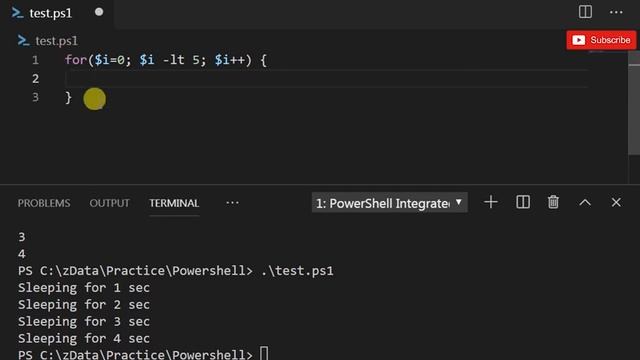Click the '.\test.ps1' command in terminal
The image size is (640, 360).
[297, 271]
